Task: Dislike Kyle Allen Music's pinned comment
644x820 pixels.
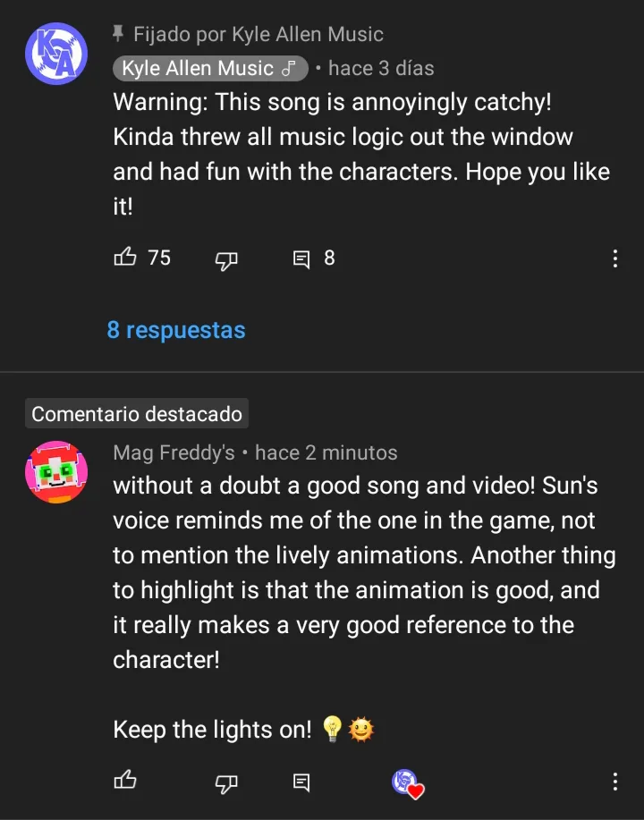Action: tap(227, 259)
